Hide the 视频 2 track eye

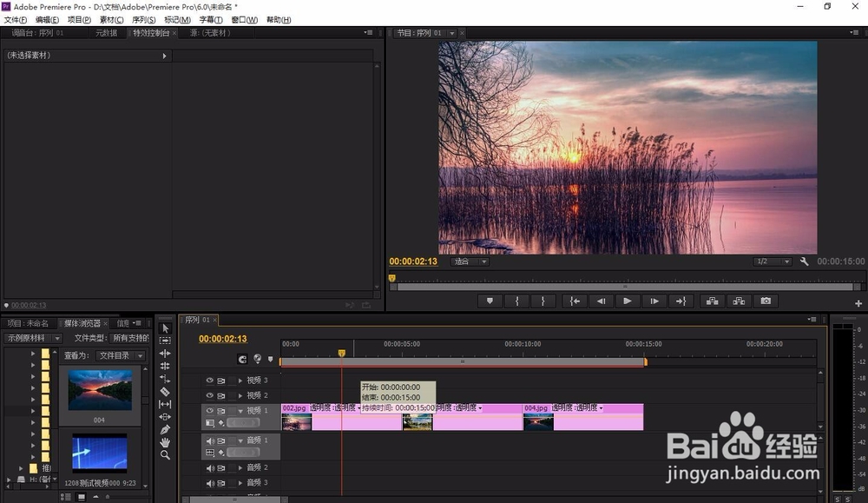210,395
